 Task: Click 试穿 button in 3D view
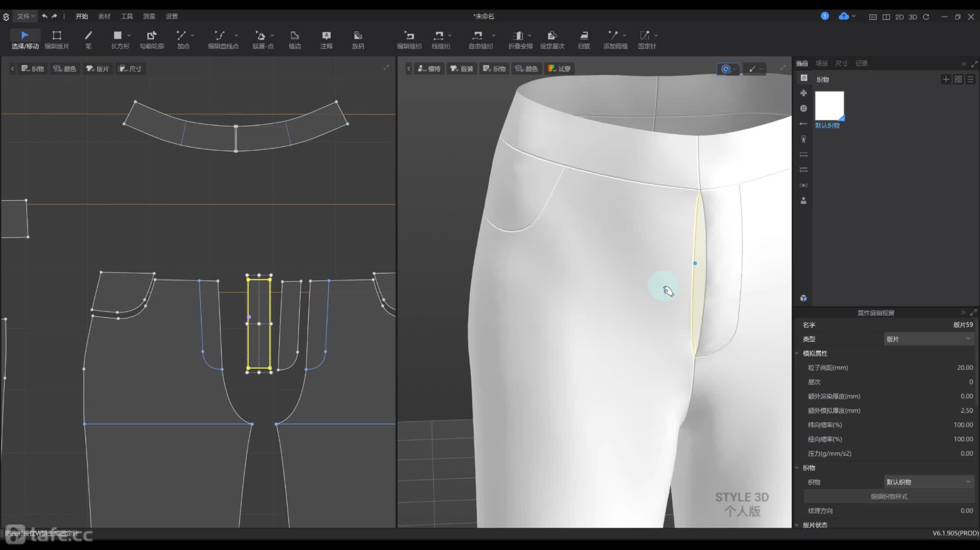[x=559, y=69]
